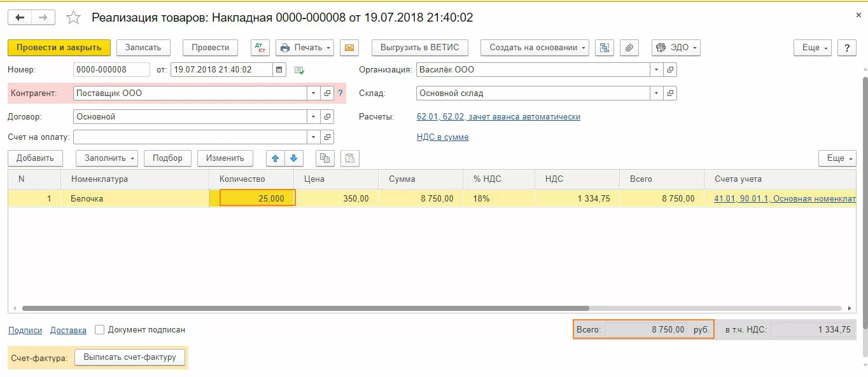Open the ЭДО dropdown menu
This screenshot has width=868, height=377.
pos(676,48)
